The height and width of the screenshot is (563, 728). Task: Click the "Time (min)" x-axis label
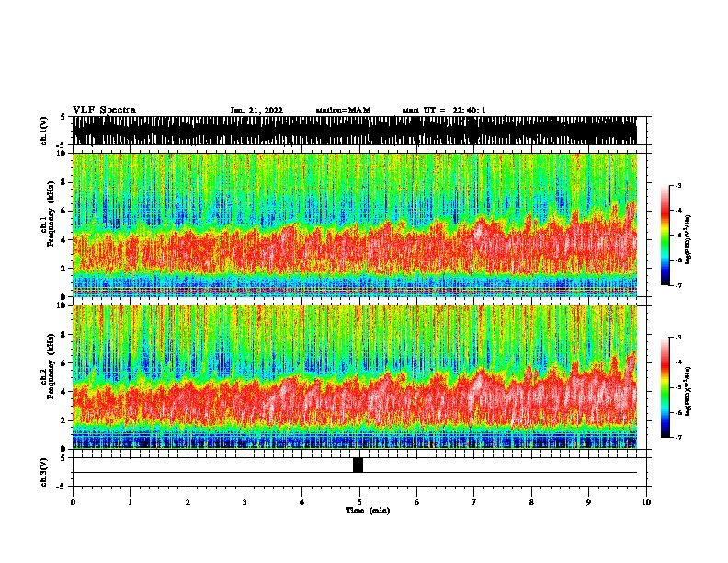(x=368, y=511)
